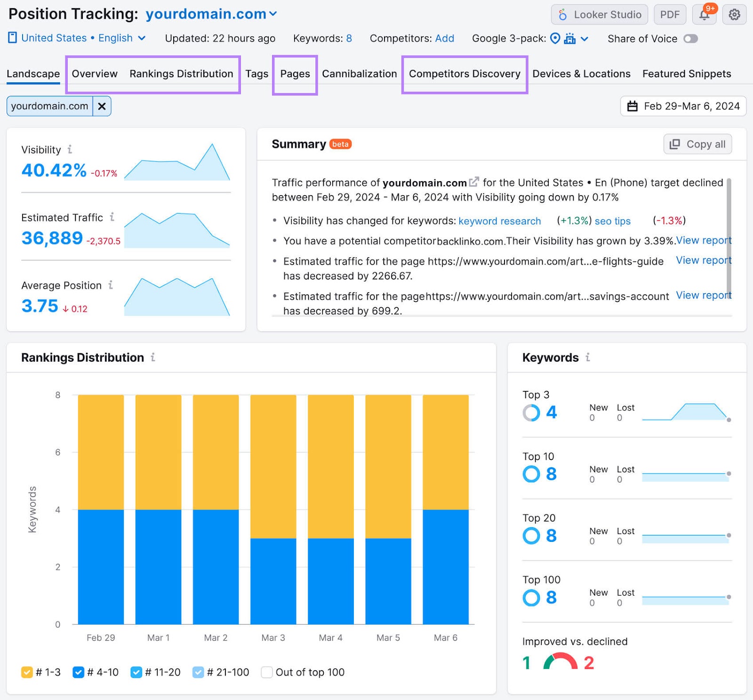Open the Competitors Discovery tab
The image size is (753, 700).
[x=465, y=74]
